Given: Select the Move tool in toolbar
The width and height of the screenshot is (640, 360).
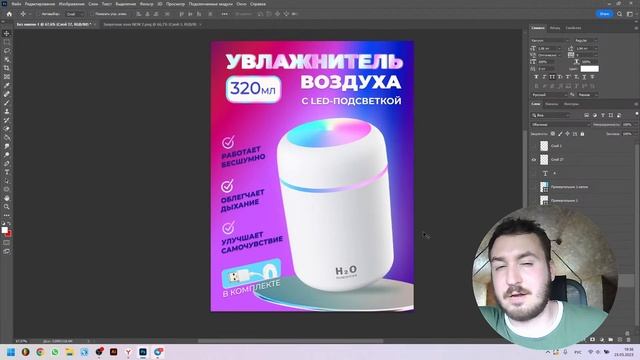Looking at the screenshot, I should click(x=7, y=33).
